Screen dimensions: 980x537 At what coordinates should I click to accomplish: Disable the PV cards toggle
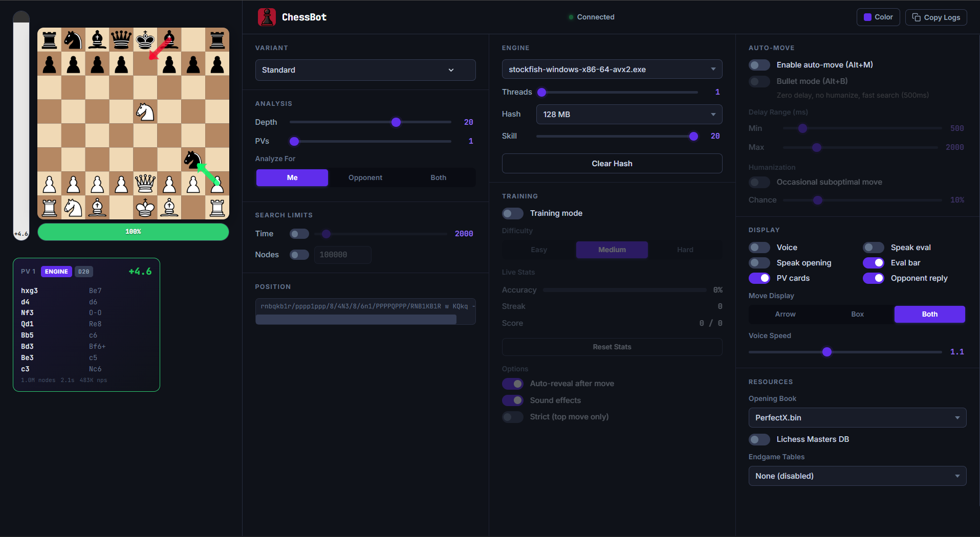point(760,278)
